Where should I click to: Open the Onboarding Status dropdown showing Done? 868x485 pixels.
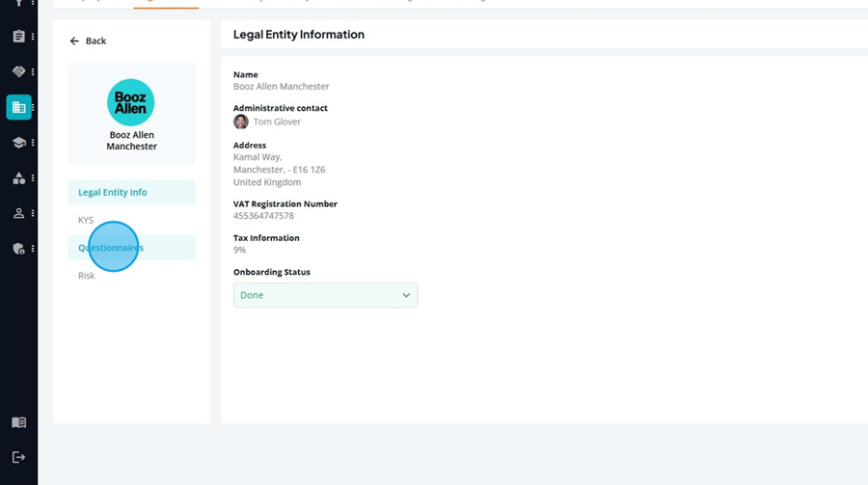click(326, 295)
